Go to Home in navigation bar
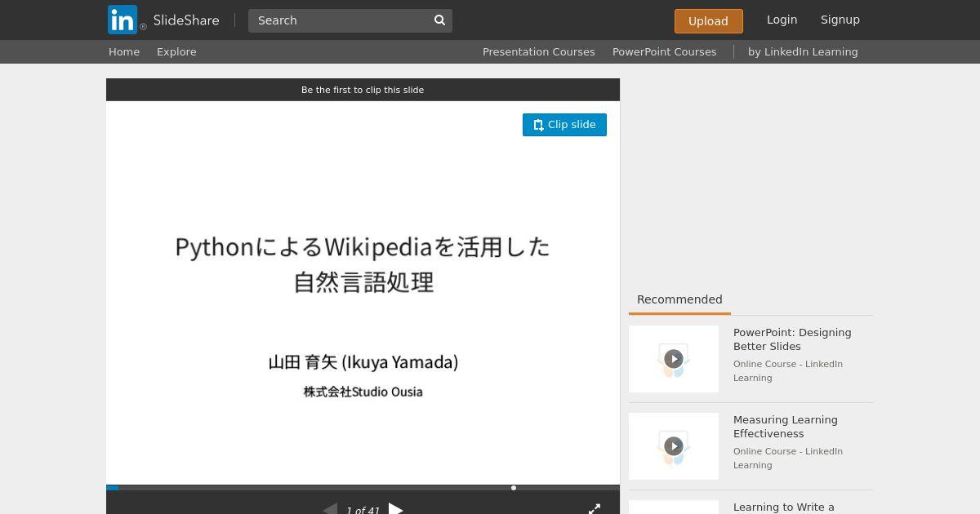 pyautogui.click(x=124, y=51)
